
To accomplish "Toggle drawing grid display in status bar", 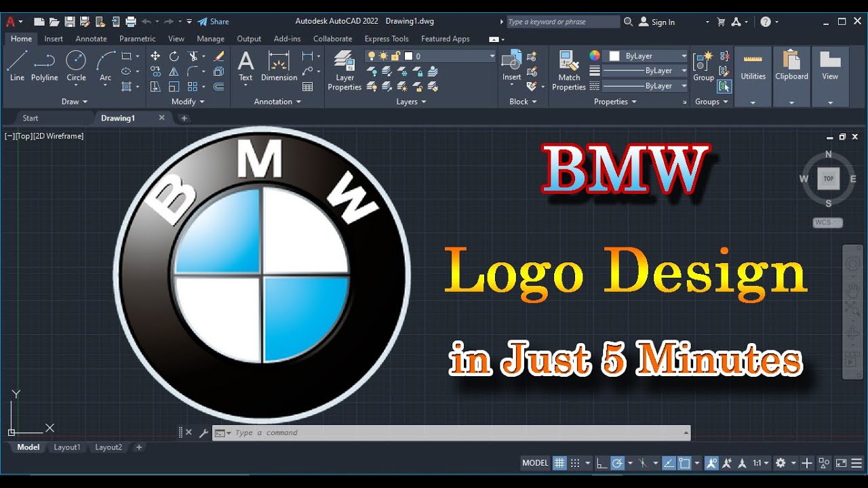I will pos(559,463).
